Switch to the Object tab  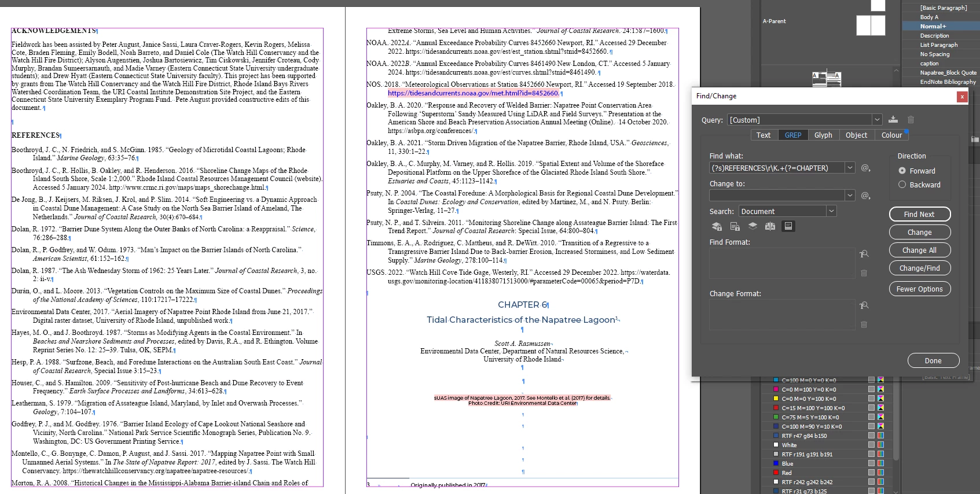tap(856, 135)
